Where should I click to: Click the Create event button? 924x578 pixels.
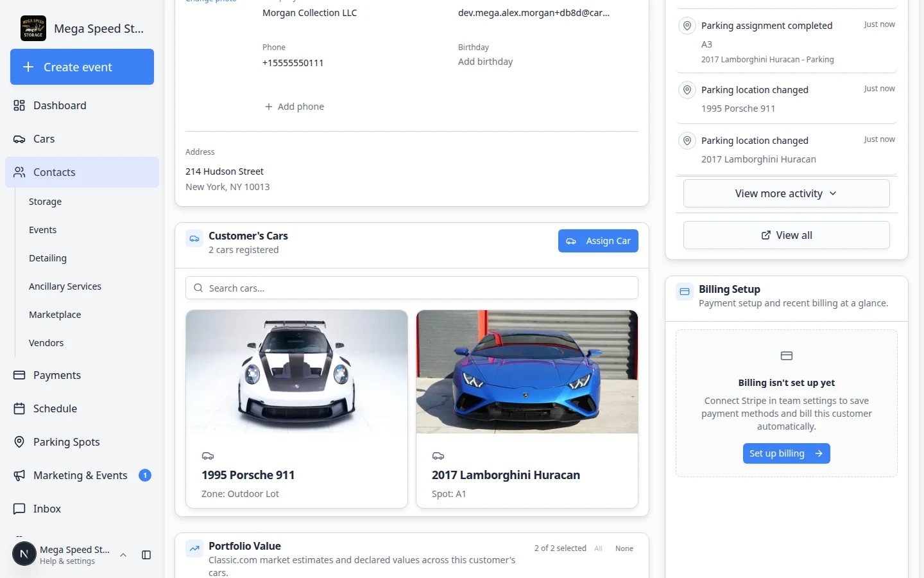pos(82,67)
